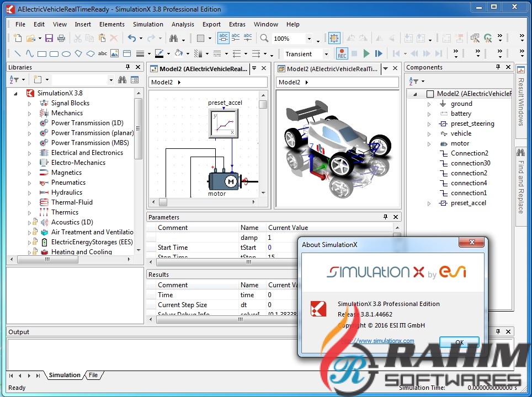Select the polygon drawing tool

[x=78, y=53]
